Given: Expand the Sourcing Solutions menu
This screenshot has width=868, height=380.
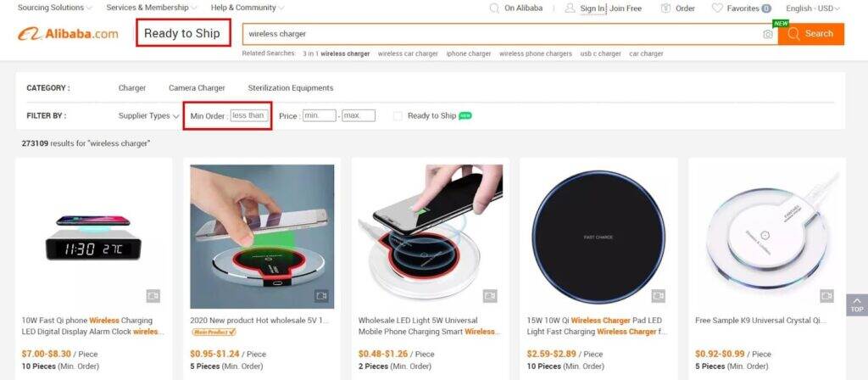Looking at the screenshot, I should [x=55, y=8].
